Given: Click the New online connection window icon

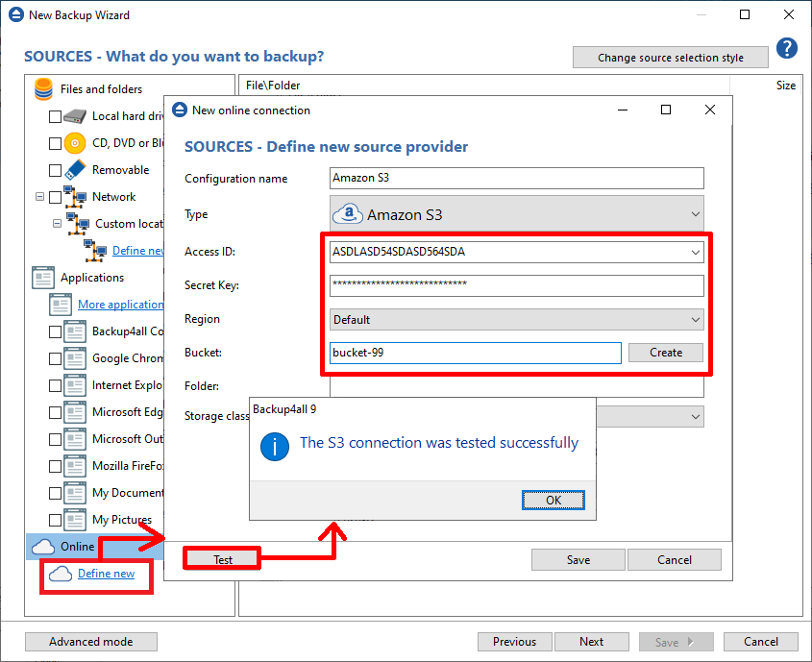Looking at the screenshot, I should pyautogui.click(x=179, y=110).
